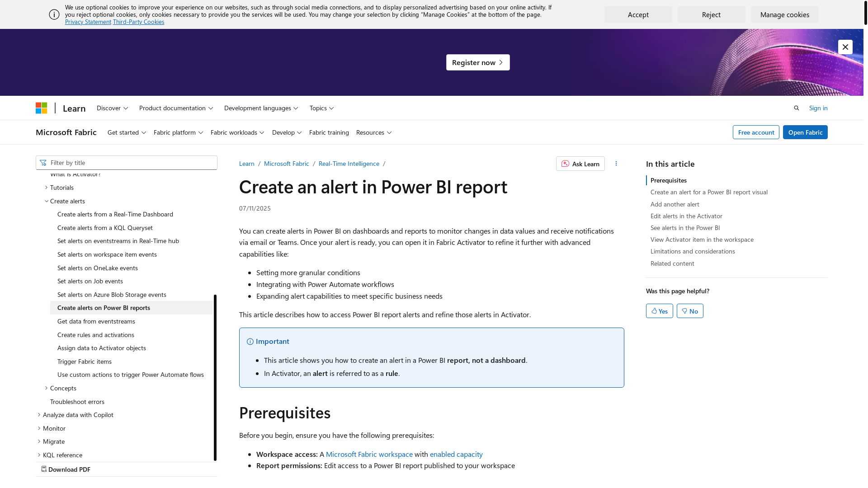
Task: Jump to Create an alert for a Power BI report visual
Action: point(709,192)
